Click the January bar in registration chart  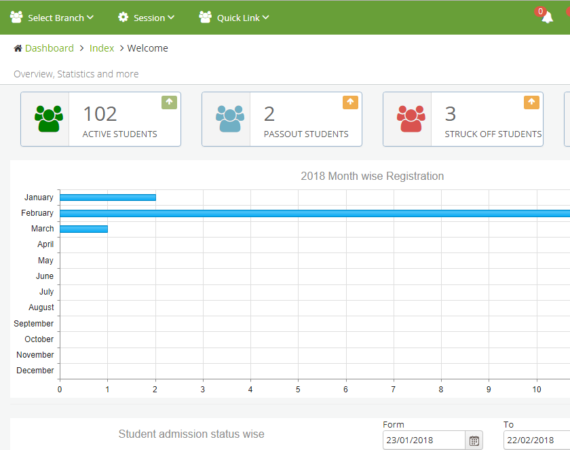click(x=108, y=197)
